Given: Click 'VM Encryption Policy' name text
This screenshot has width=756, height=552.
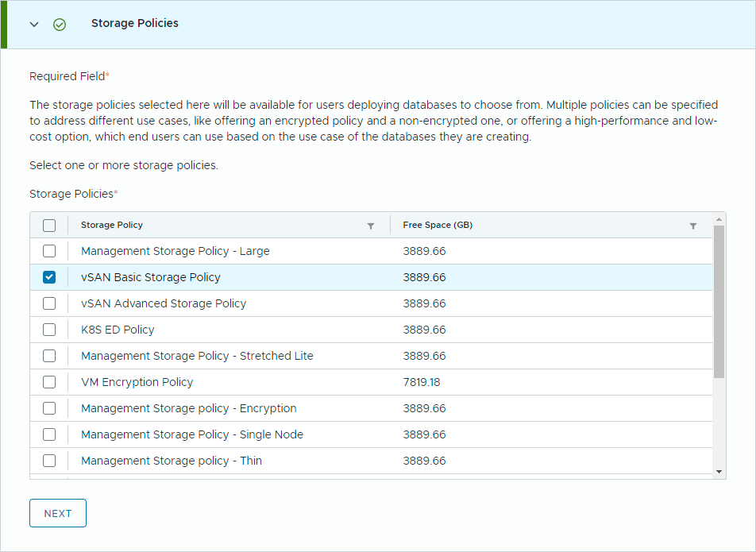Looking at the screenshot, I should tap(137, 382).
